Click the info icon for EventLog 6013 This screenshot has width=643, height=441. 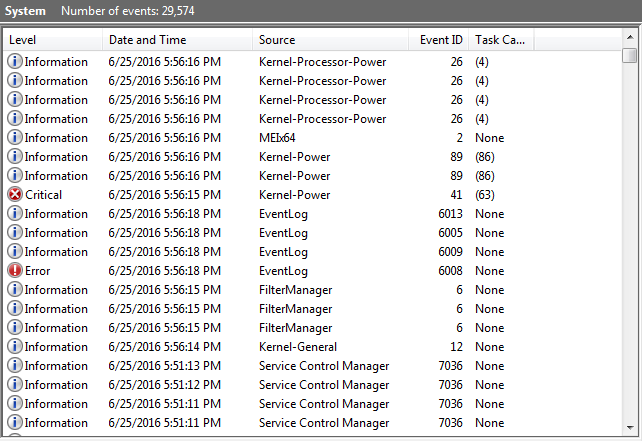pos(15,214)
